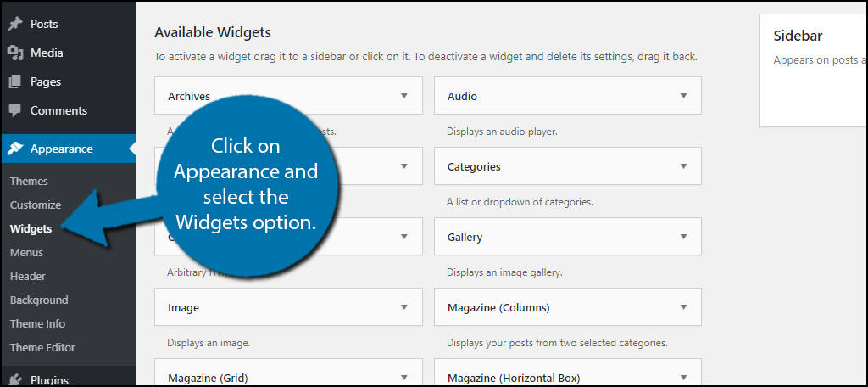Viewport: 868px width, 387px height.
Task: Click the Media icon in sidebar
Action: click(x=15, y=53)
